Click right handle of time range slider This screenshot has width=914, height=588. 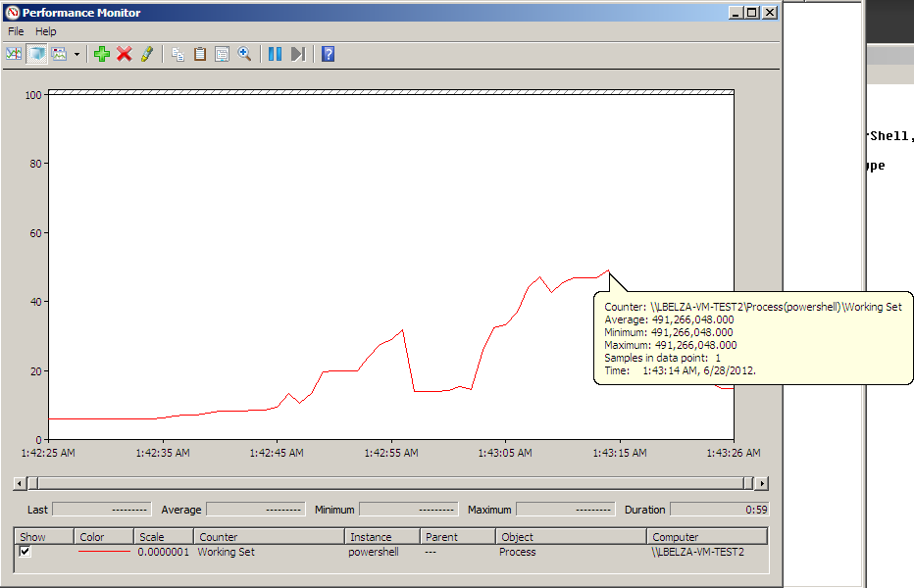pos(748,483)
